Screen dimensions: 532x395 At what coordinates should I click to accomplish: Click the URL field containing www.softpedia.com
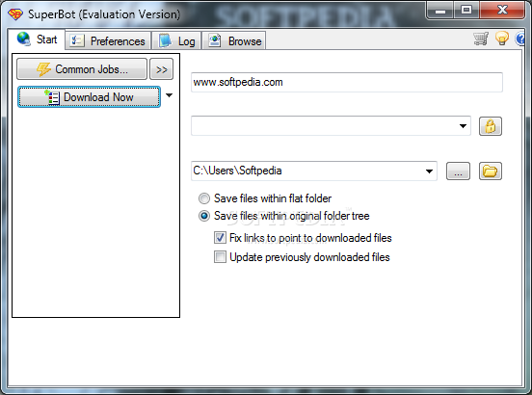[x=346, y=82]
